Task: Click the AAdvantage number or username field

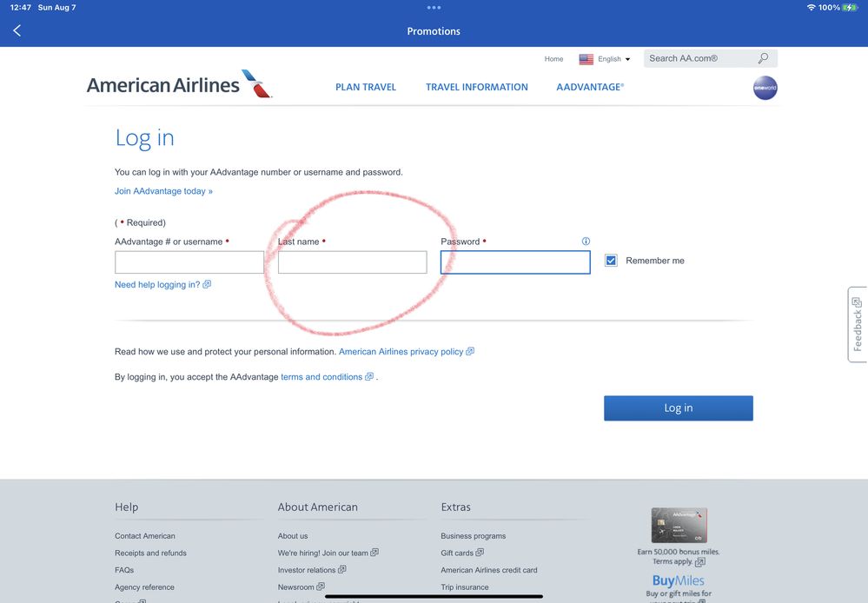Action: [189, 262]
